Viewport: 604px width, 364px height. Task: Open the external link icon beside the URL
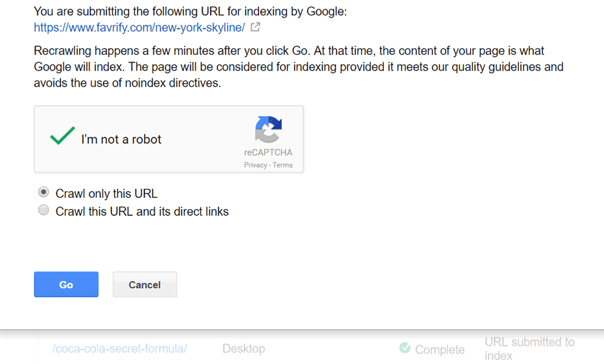(x=256, y=27)
